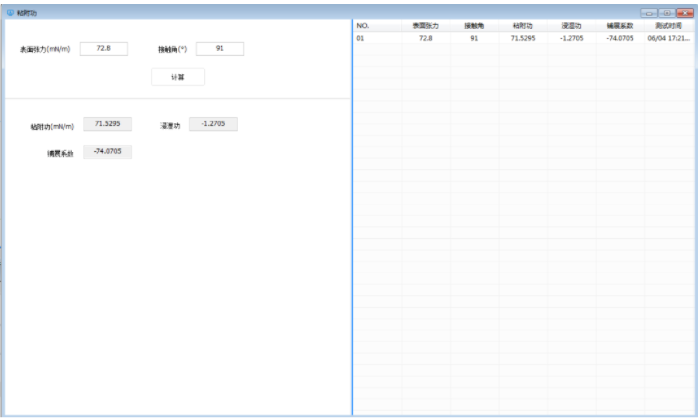Select the 铺展系数 result box showing -74.0705
699x418 pixels.
click(107, 151)
